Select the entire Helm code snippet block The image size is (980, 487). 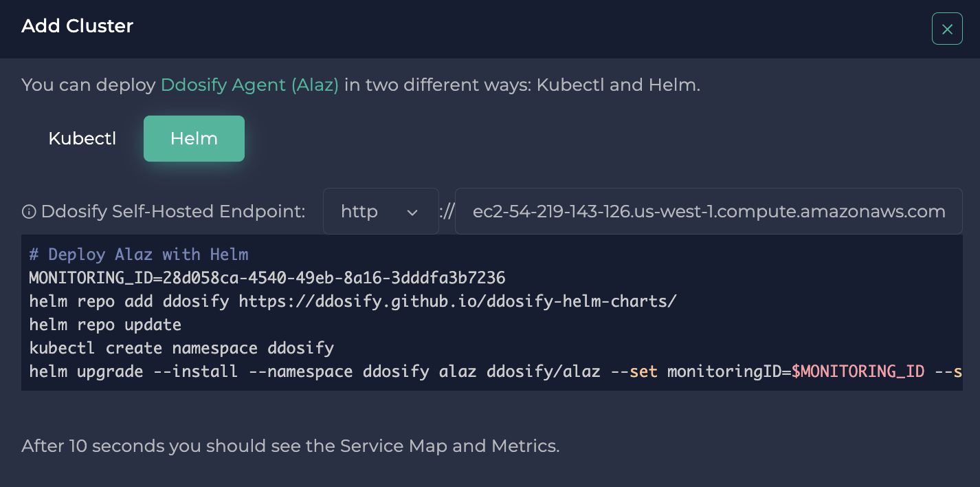[x=491, y=313]
